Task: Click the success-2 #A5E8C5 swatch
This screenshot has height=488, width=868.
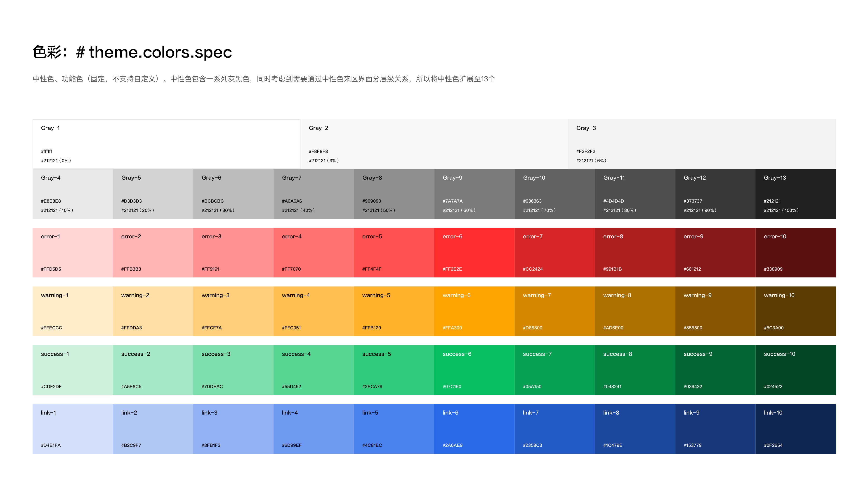Action: [x=153, y=370]
